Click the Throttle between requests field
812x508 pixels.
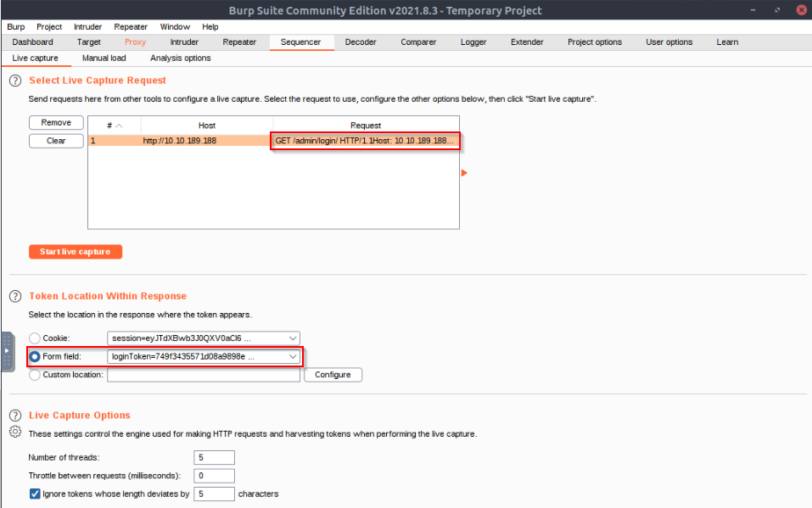tap(214, 476)
